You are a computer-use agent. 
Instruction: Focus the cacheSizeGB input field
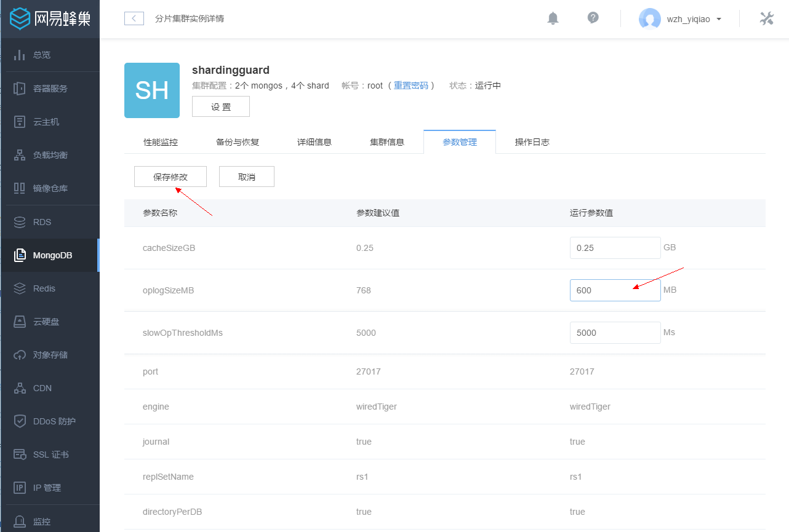[615, 248]
